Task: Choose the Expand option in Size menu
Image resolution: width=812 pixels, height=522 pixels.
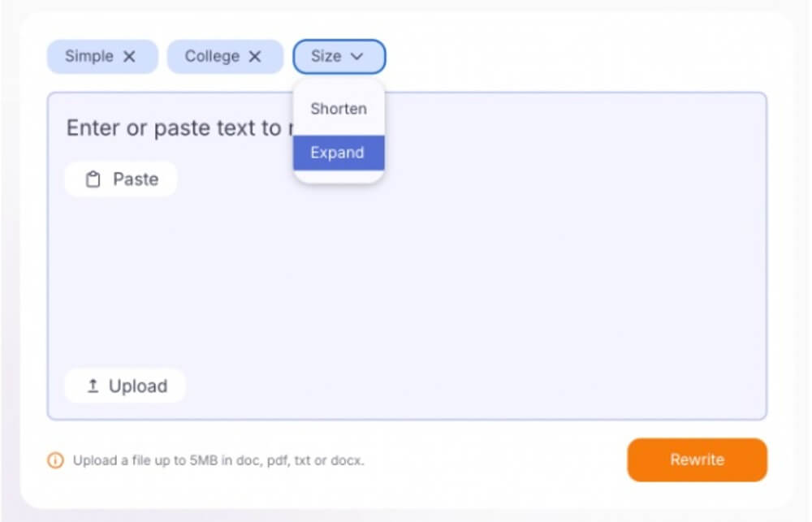Action: click(338, 153)
